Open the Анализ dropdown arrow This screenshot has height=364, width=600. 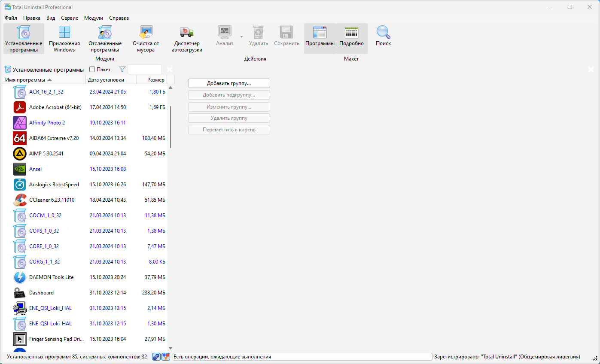[241, 37]
